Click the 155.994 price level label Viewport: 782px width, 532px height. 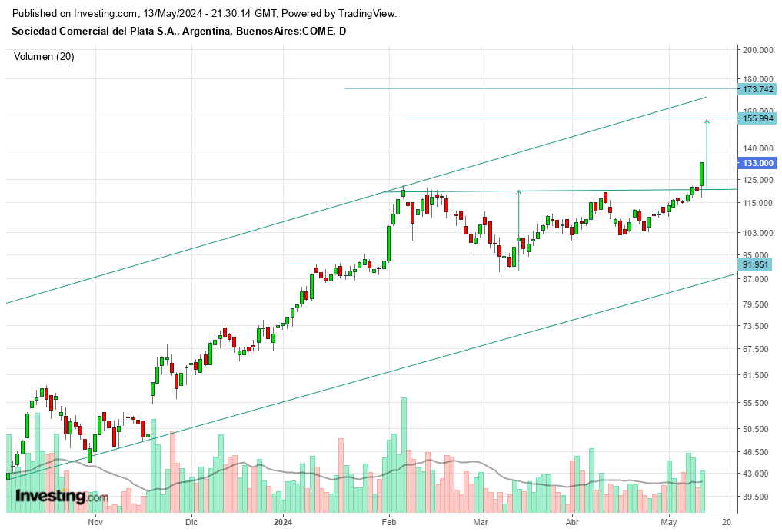pyautogui.click(x=757, y=118)
